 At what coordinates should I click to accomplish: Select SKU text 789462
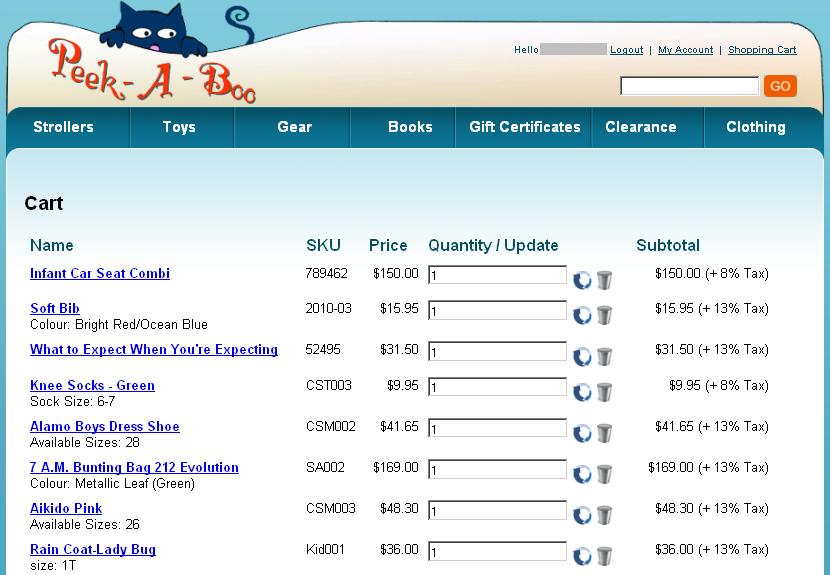[327, 274]
